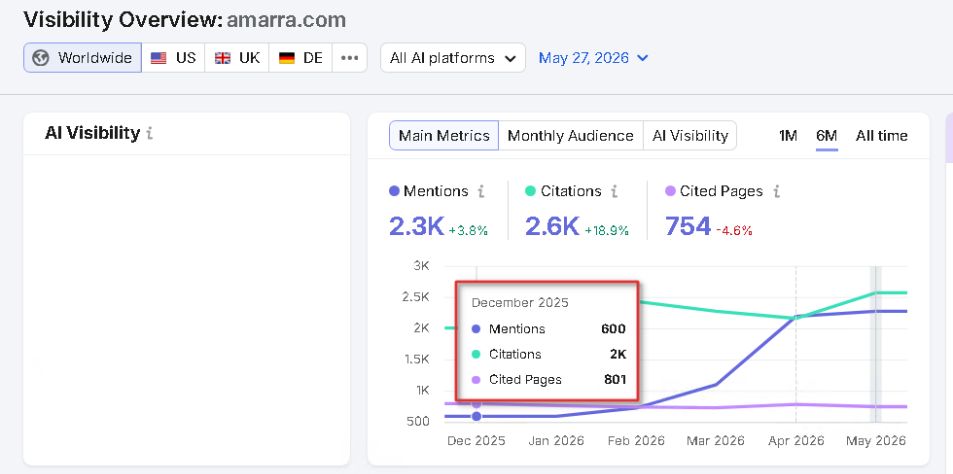Click the globe icon in Worldwide
Image resolution: width=953 pixels, height=474 pixels.
click(41, 58)
